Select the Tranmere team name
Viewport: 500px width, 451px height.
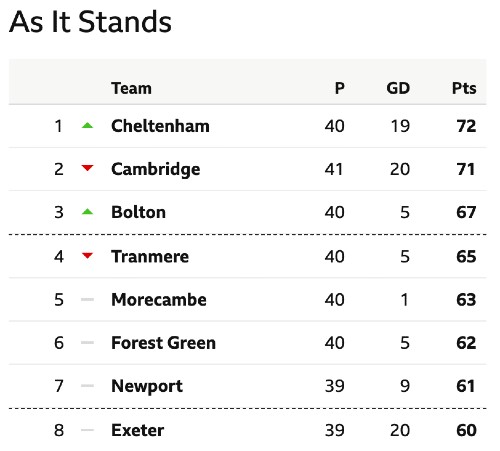tap(150, 257)
